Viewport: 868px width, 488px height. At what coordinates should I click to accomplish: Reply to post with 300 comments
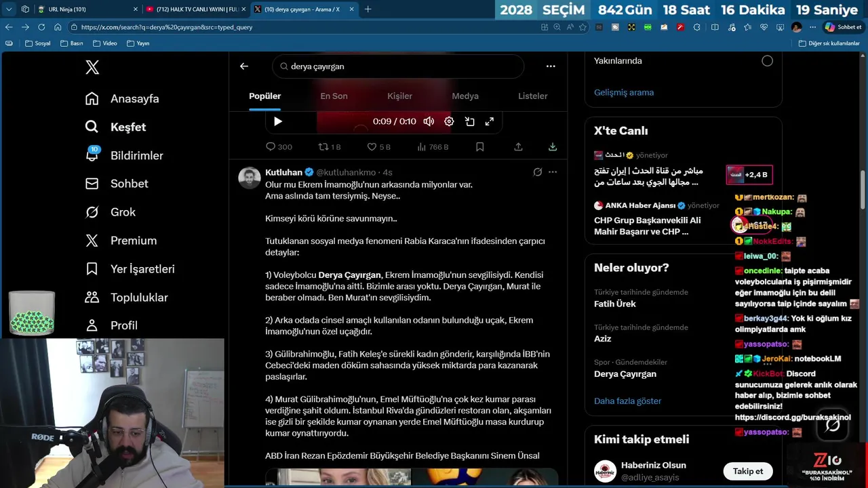[279, 147]
